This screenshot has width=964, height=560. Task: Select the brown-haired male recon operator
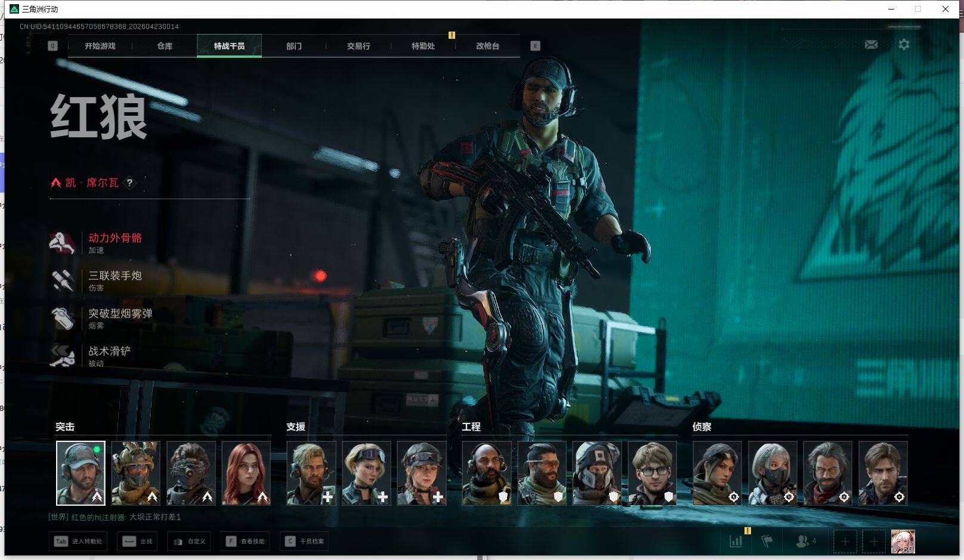[x=883, y=473]
